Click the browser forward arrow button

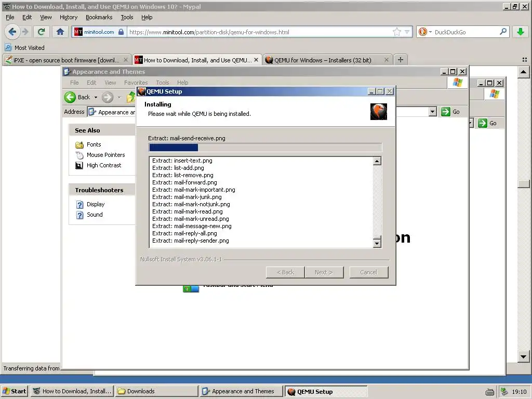pyautogui.click(x=25, y=32)
